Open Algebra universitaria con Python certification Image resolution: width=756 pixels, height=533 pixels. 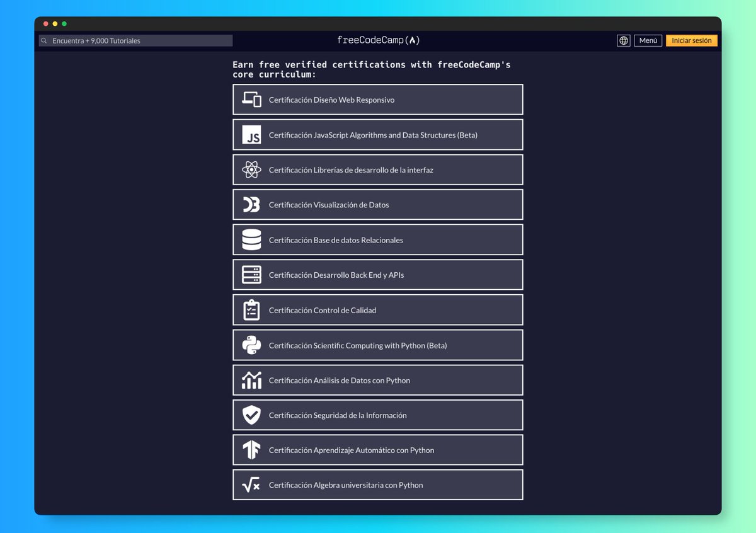(x=378, y=485)
